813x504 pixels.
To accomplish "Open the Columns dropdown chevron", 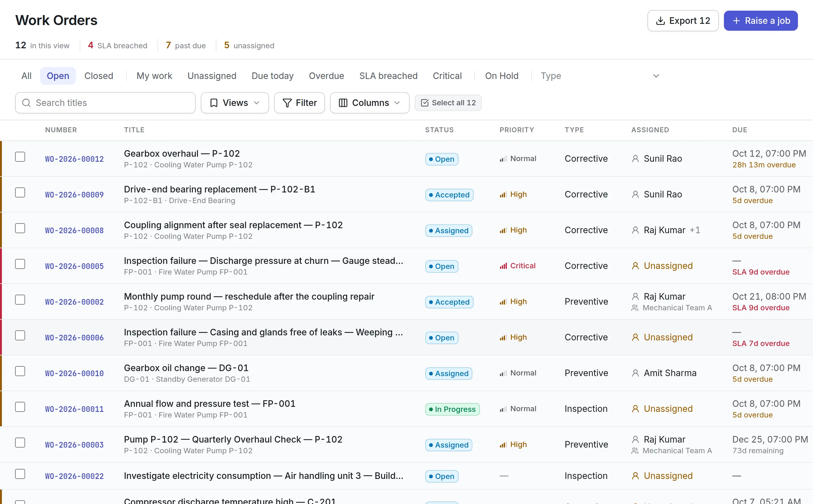I will tap(397, 103).
